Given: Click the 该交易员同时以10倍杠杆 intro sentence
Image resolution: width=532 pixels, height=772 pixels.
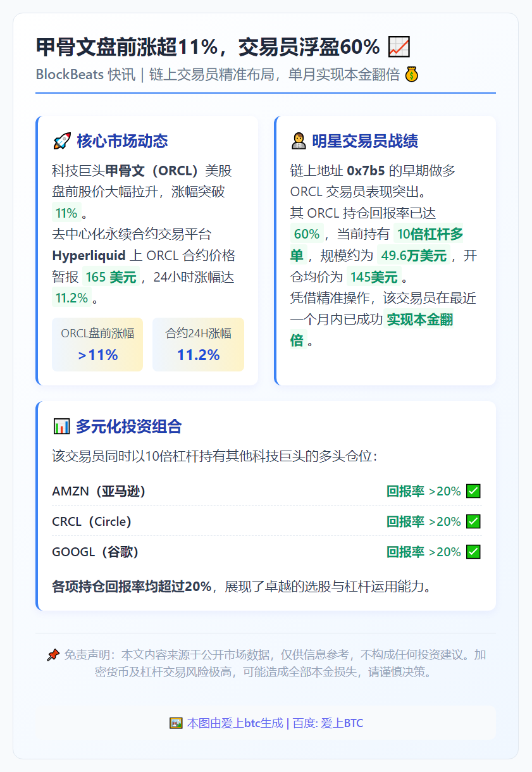Looking at the screenshot, I should pyautogui.click(x=214, y=456).
